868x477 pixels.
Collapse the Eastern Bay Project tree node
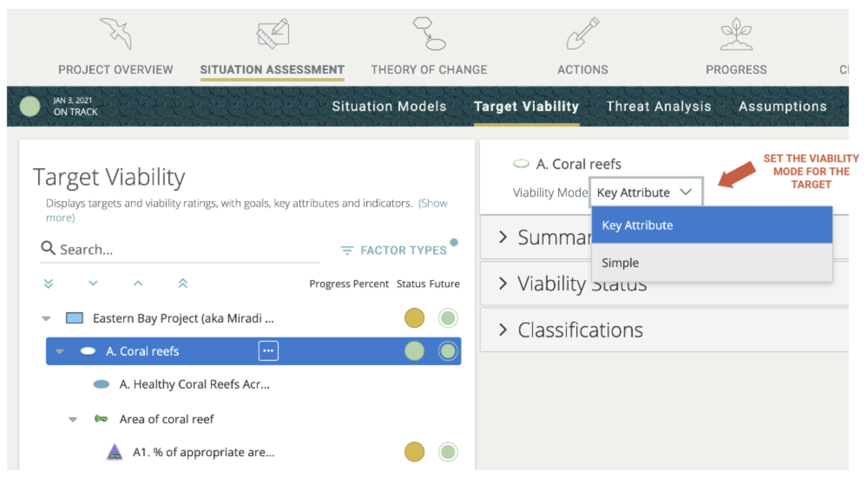[x=46, y=319]
